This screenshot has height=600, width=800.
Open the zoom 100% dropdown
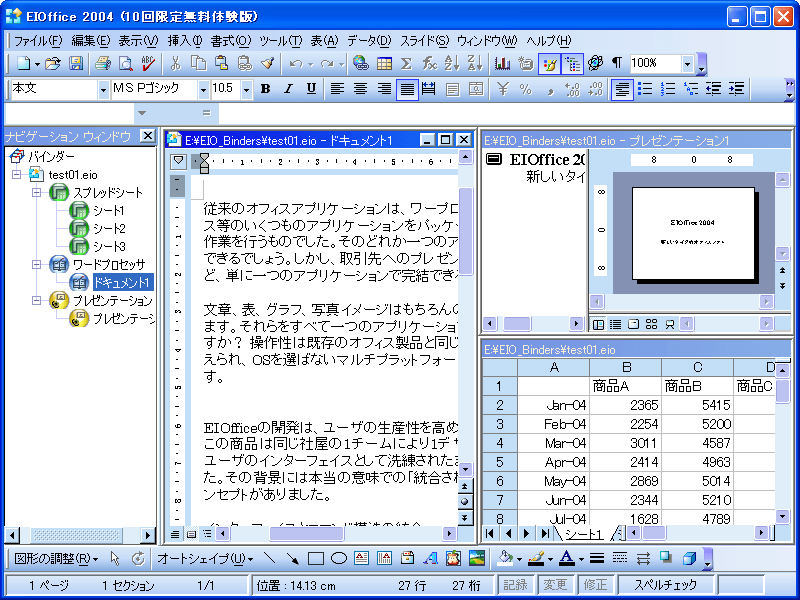pos(687,64)
